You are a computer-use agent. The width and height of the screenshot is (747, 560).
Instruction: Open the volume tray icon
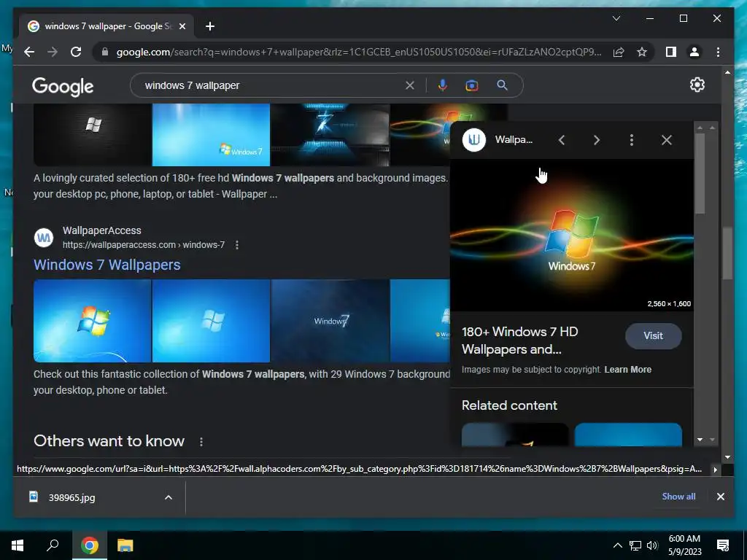tap(652, 545)
